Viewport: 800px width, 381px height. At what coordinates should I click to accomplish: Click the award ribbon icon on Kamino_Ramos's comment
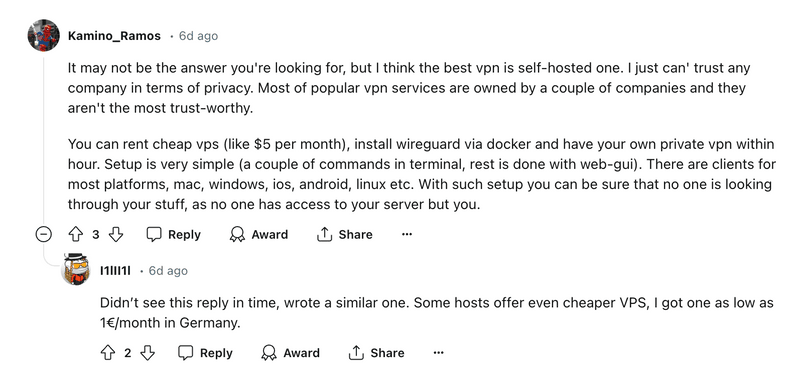[237, 235]
